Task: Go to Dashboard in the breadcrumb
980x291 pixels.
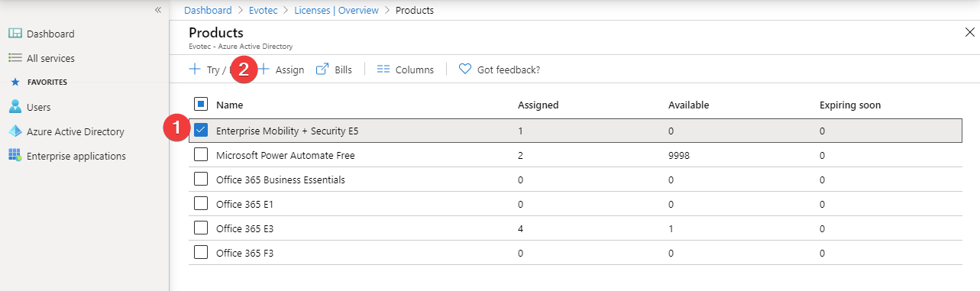Action: click(x=208, y=10)
